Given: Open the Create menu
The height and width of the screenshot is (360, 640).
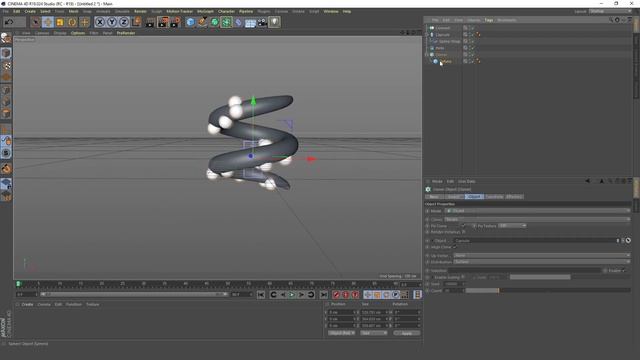Looking at the screenshot, I should tap(30, 11).
